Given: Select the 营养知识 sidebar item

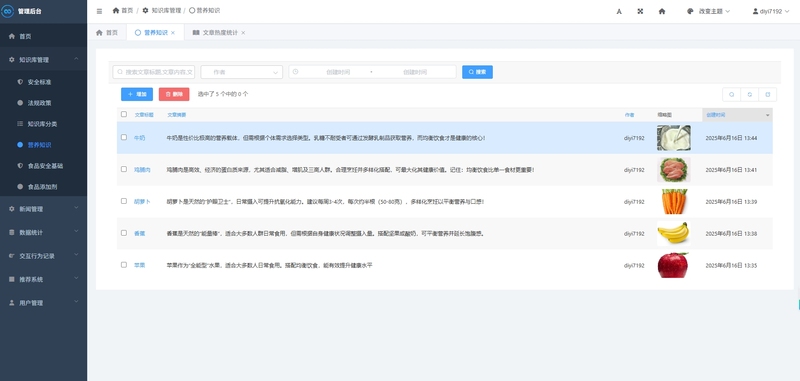Looking at the screenshot, I should tap(43, 144).
